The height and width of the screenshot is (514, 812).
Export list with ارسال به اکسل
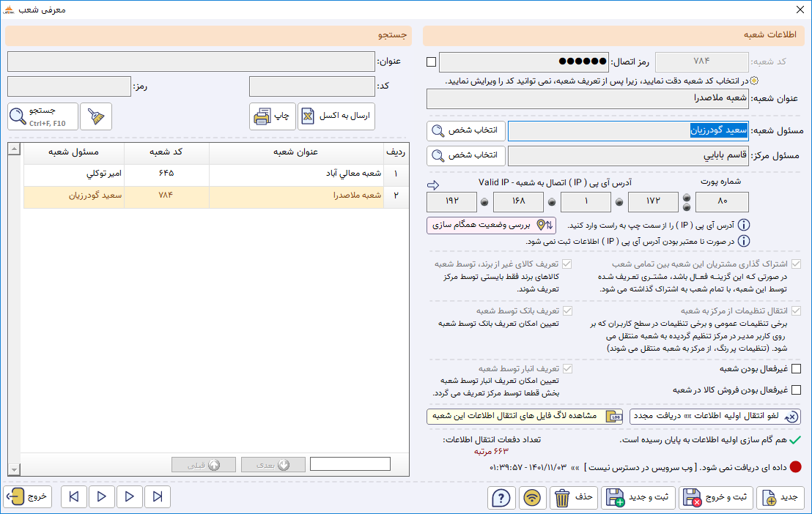(336, 116)
